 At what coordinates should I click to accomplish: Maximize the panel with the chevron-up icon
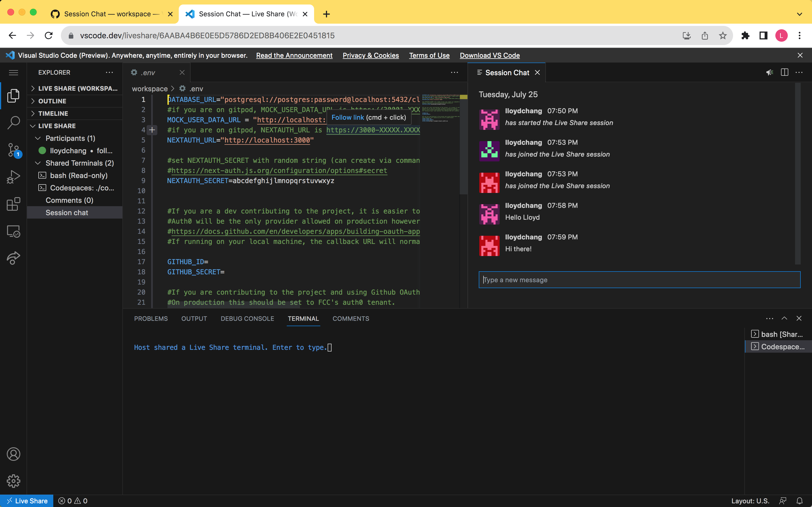point(784,318)
